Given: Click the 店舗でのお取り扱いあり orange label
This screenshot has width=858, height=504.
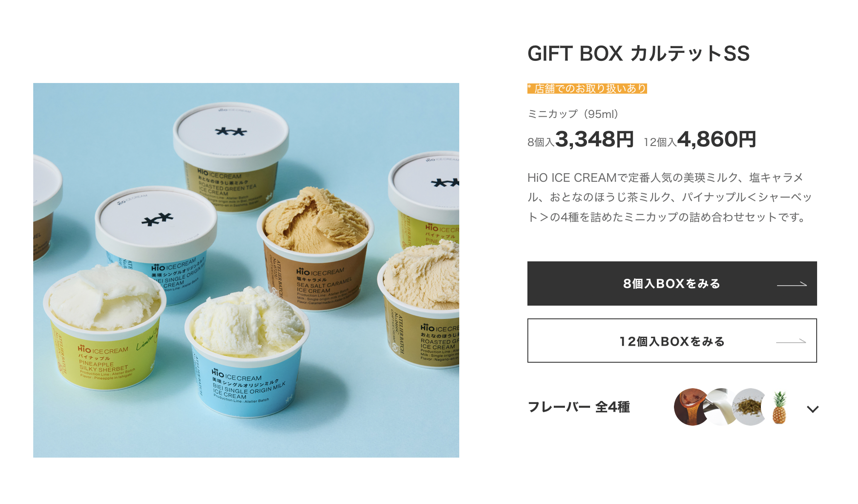Looking at the screenshot, I should point(587,89).
